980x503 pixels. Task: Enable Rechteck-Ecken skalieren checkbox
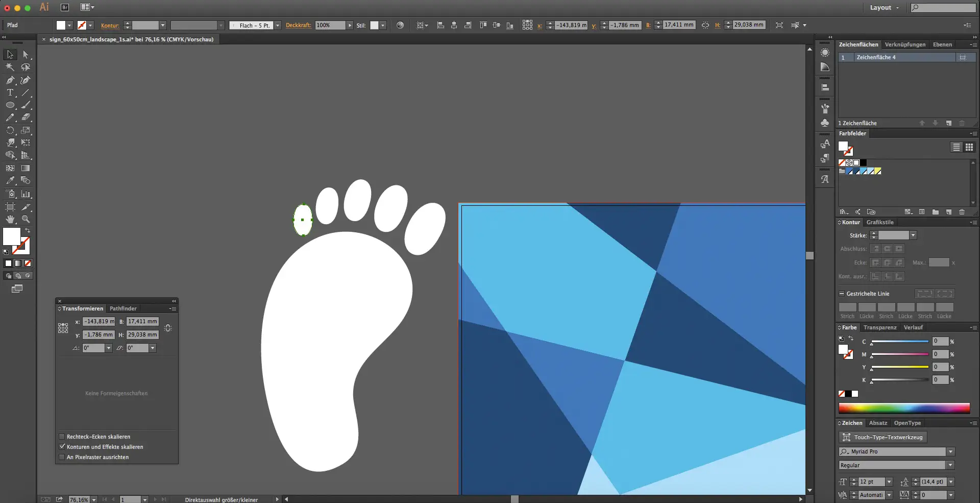62,437
